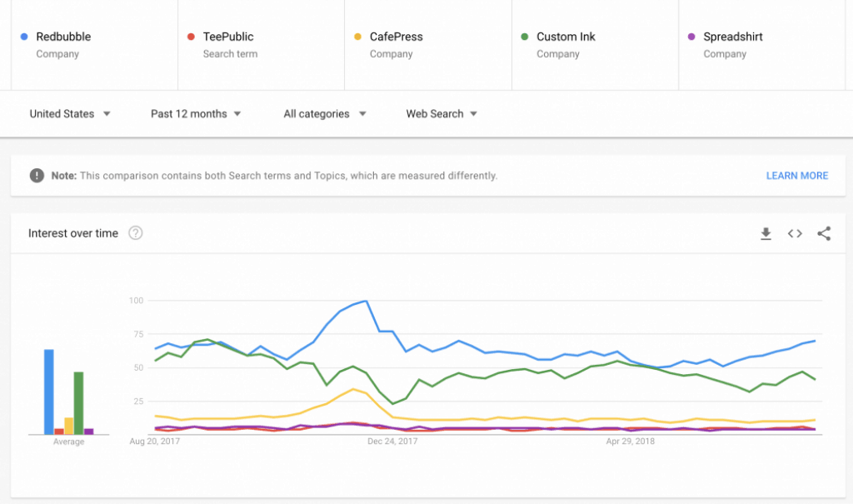The width and height of the screenshot is (853, 504).
Task: Click the purple Spreadshirt average bar
Action: (x=88, y=432)
